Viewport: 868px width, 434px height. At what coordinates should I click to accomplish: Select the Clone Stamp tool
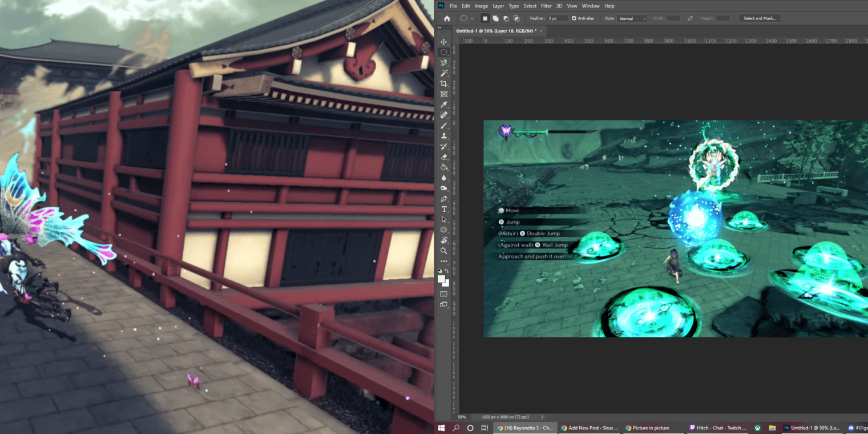click(444, 136)
